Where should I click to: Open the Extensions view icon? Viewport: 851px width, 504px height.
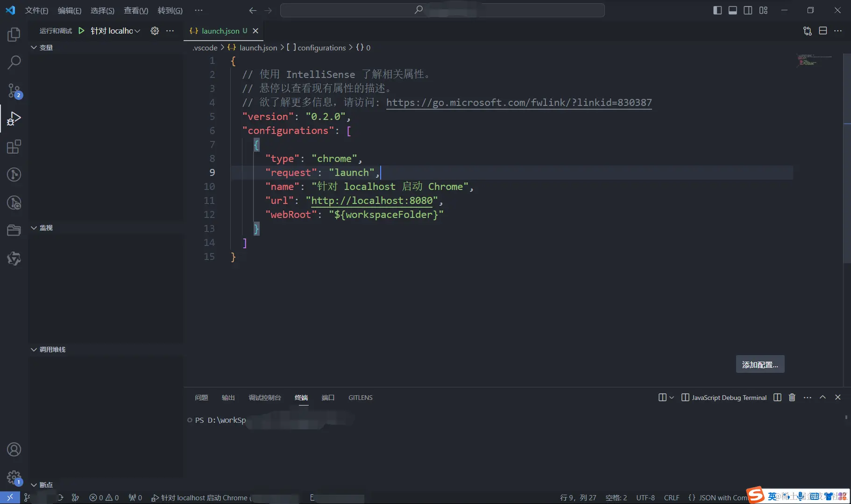coord(14,147)
